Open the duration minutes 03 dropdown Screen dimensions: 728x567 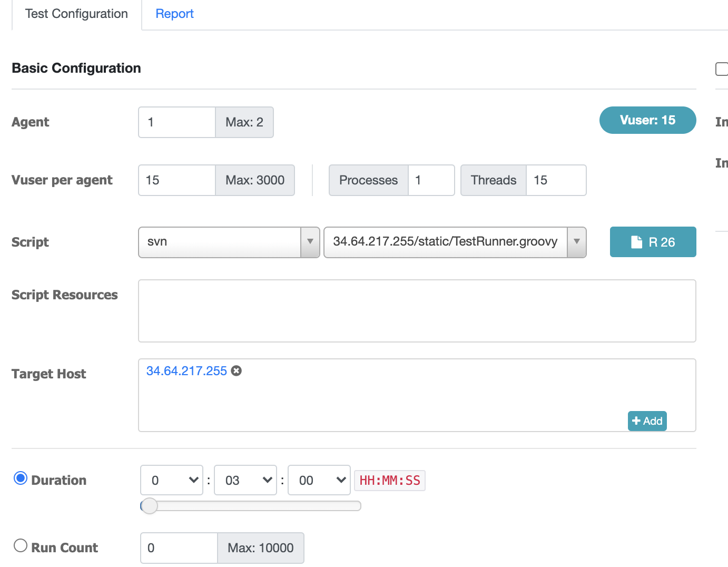[245, 480]
